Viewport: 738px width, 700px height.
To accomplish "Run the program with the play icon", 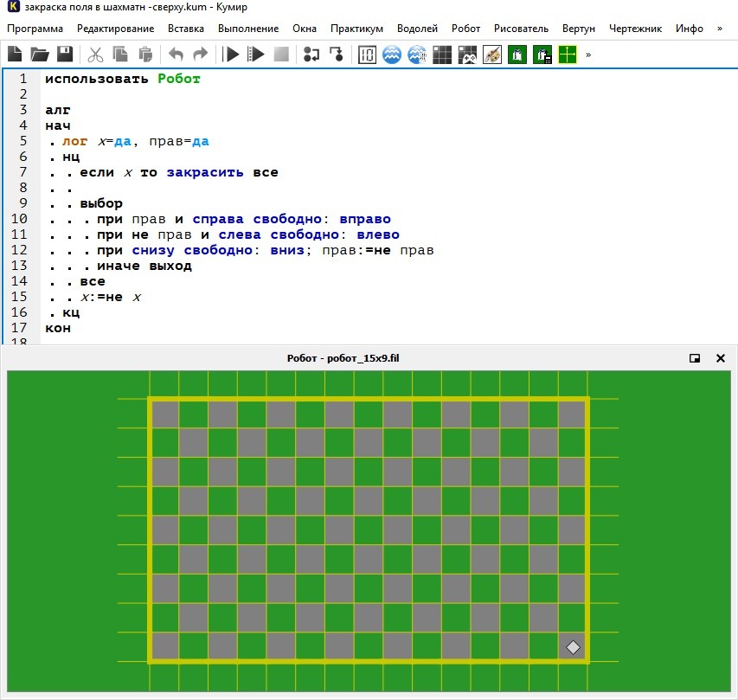I will [x=231, y=55].
